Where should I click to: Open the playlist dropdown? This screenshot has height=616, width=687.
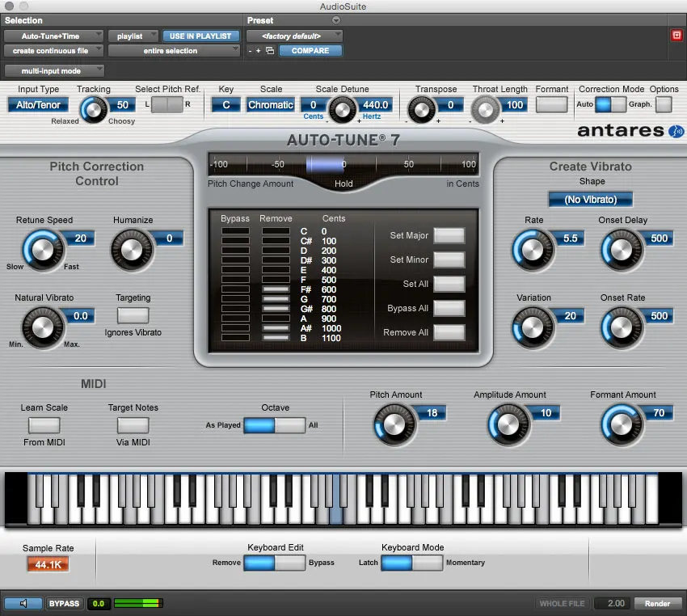tap(133, 36)
